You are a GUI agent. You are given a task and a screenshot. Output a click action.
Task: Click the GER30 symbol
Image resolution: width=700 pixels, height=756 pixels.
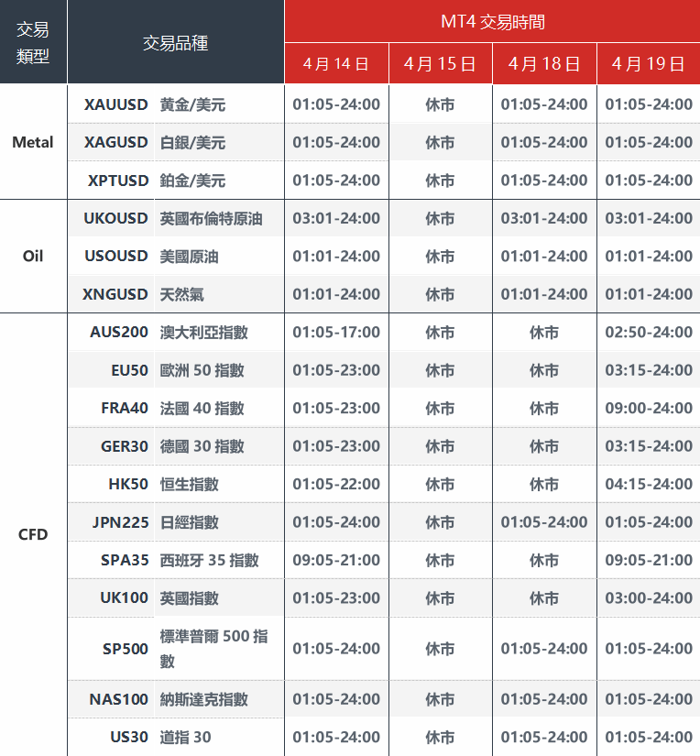[x=125, y=446]
